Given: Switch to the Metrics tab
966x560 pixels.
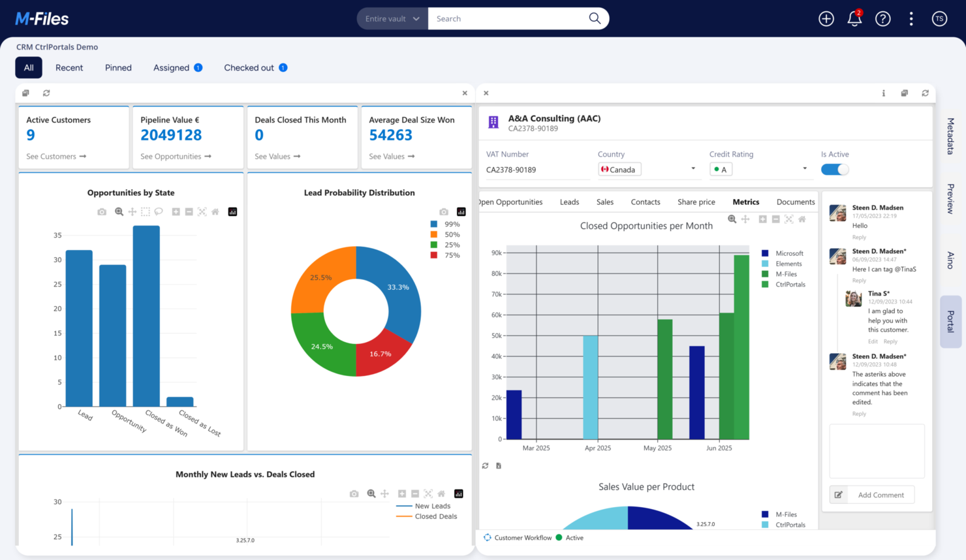Looking at the screenshot, I should [745, 202].
